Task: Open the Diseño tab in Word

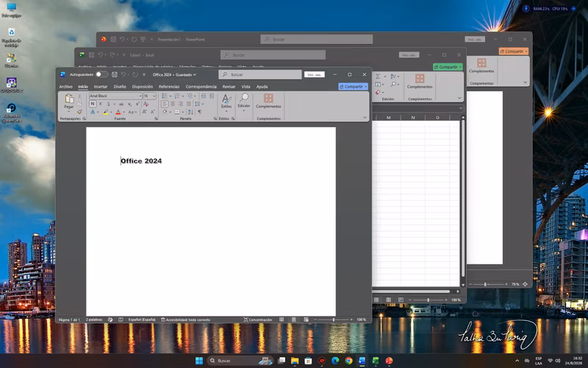Action: [x=120, y=86]
